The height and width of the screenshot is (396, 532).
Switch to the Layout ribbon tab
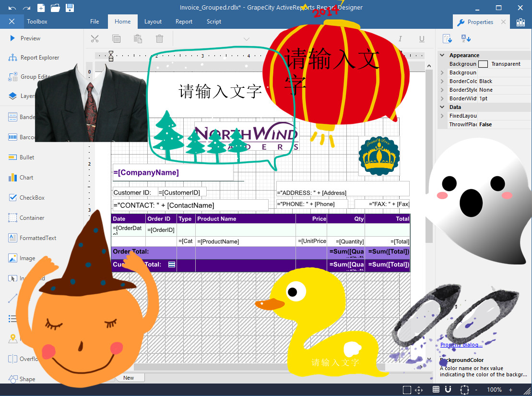coord(153,21)
